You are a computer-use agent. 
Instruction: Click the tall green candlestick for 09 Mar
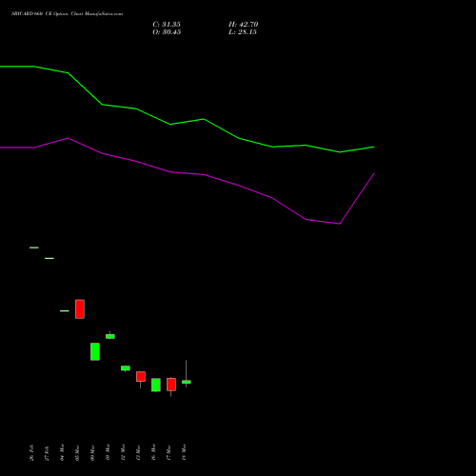(95, 351)
